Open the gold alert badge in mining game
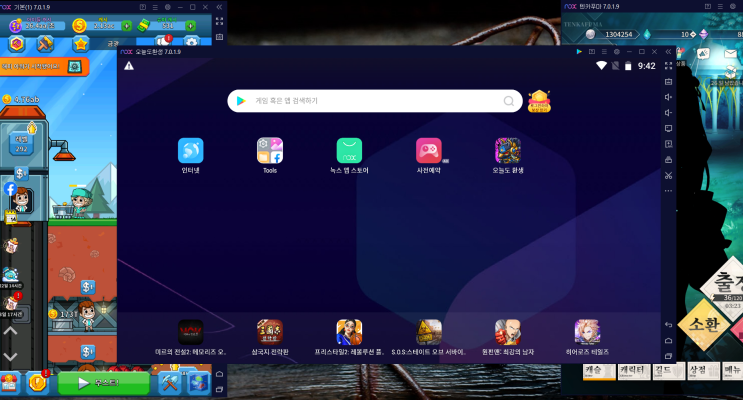This screenshot has height=400, width=743. tap(37, 383)
